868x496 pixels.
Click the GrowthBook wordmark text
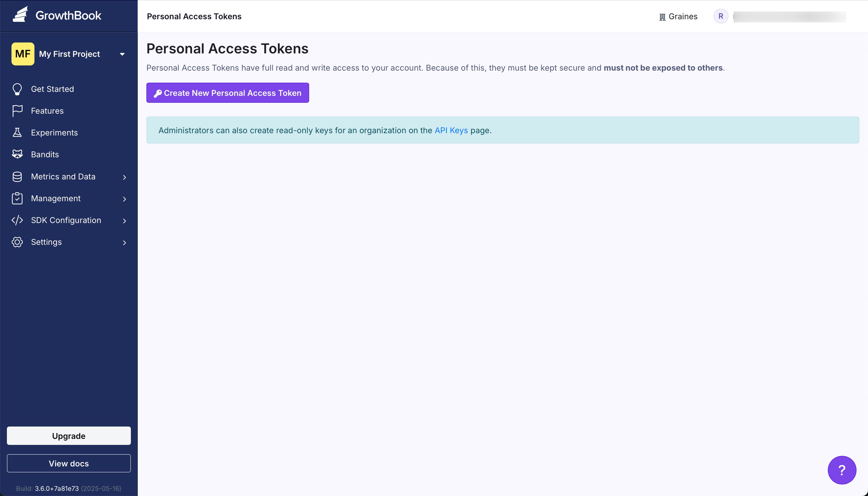pos(68,15)
